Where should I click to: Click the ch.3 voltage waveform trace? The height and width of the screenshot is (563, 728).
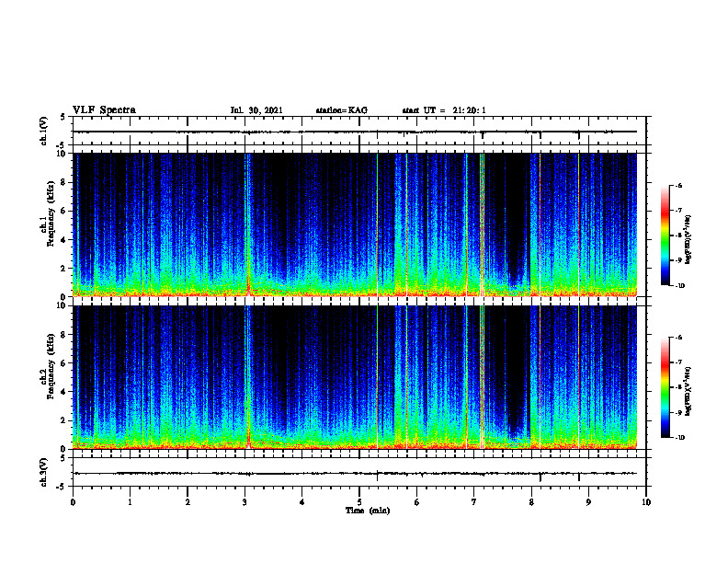click(355, 474)
